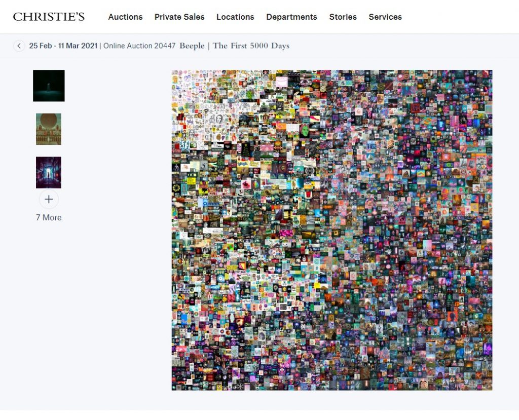This screenshot has width=519, height=420.
Task: Expand more images with the plus icon
Action: [x=49, y=199]
